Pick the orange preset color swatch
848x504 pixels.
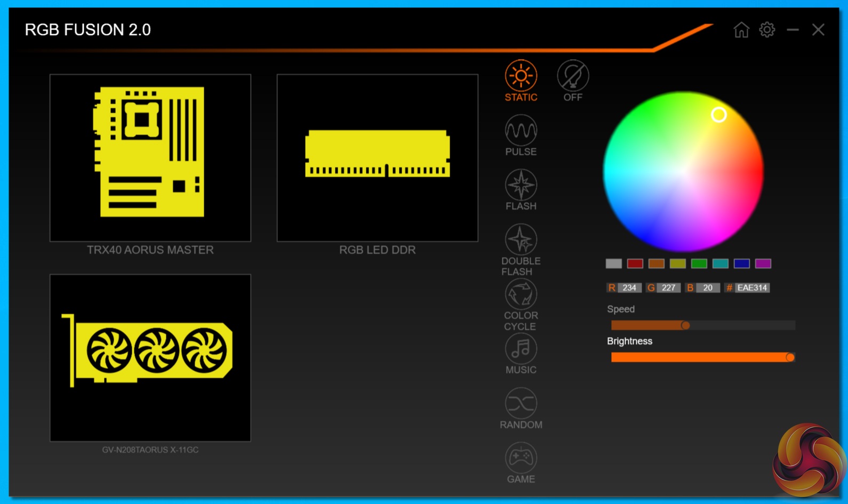tap(657, 263)
